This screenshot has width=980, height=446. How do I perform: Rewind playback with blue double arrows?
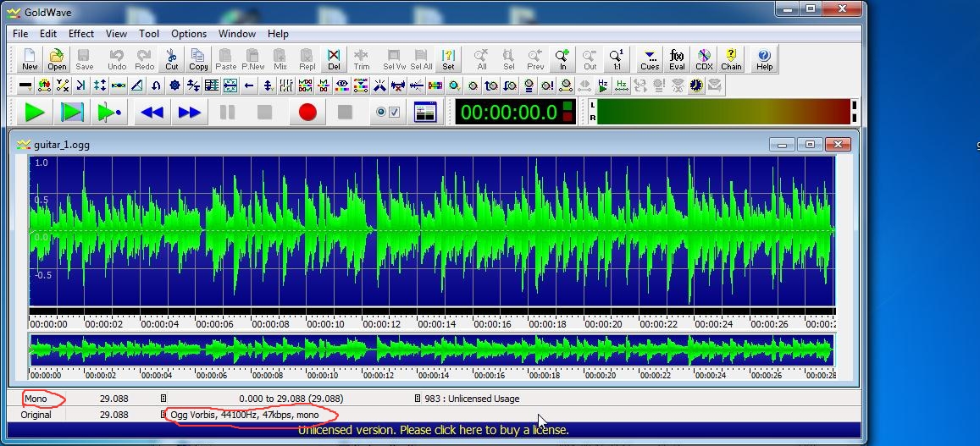(x=152, y=113)
